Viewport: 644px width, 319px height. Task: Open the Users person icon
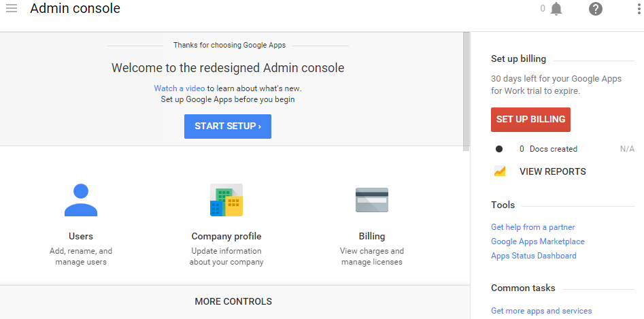pyautogui.click(x=81, y=200)
